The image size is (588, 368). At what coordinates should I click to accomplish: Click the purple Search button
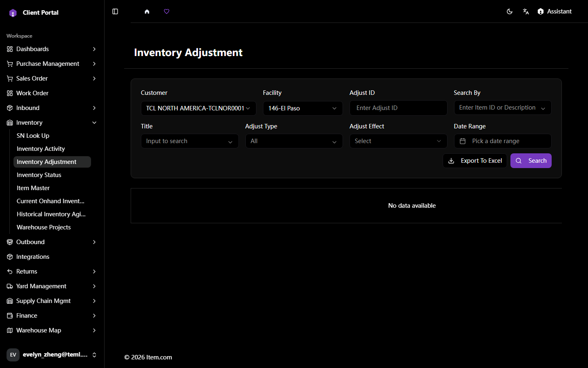point(531,161)
